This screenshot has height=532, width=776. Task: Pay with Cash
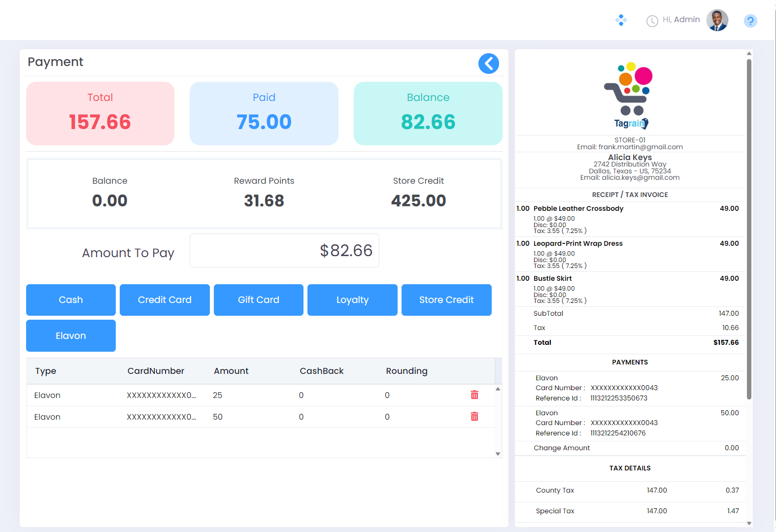tap(71, 300)
